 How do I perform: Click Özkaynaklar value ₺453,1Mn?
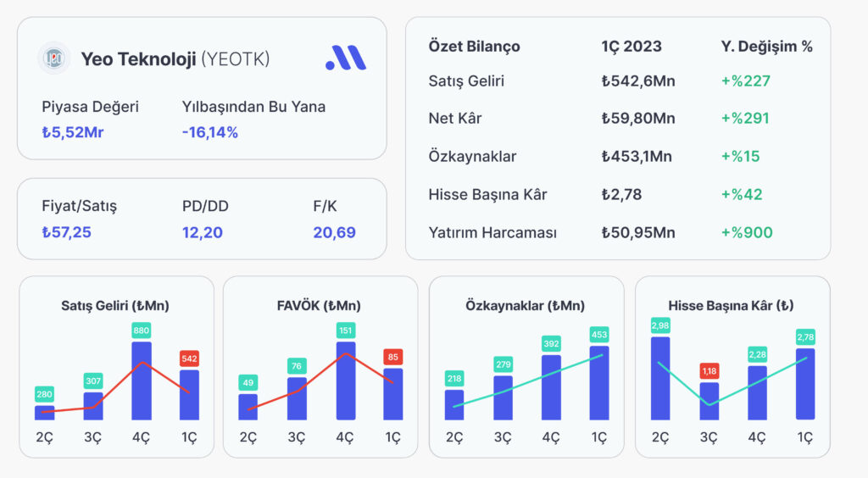point(637,157)
